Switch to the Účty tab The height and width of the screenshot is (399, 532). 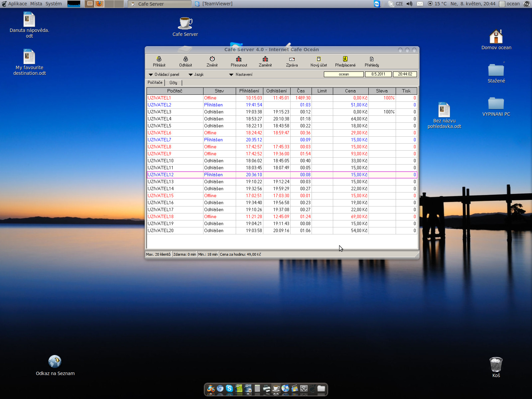pyautogui.click(x=173, y=83)
